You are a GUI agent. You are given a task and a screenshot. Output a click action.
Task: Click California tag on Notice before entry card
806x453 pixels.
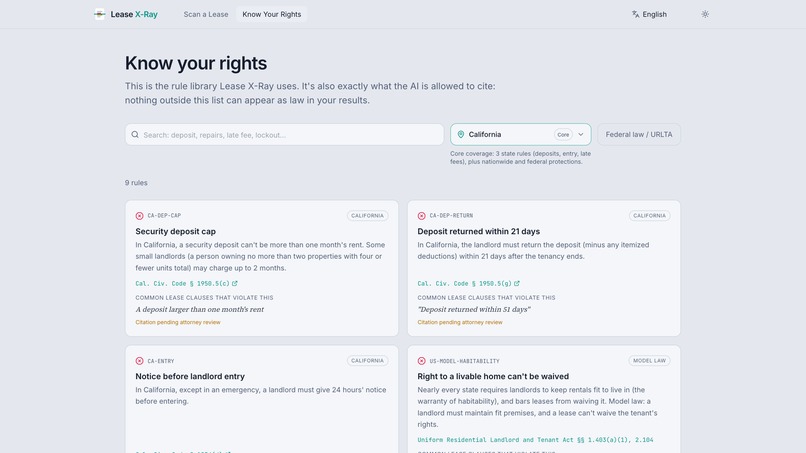pos(368,361)
